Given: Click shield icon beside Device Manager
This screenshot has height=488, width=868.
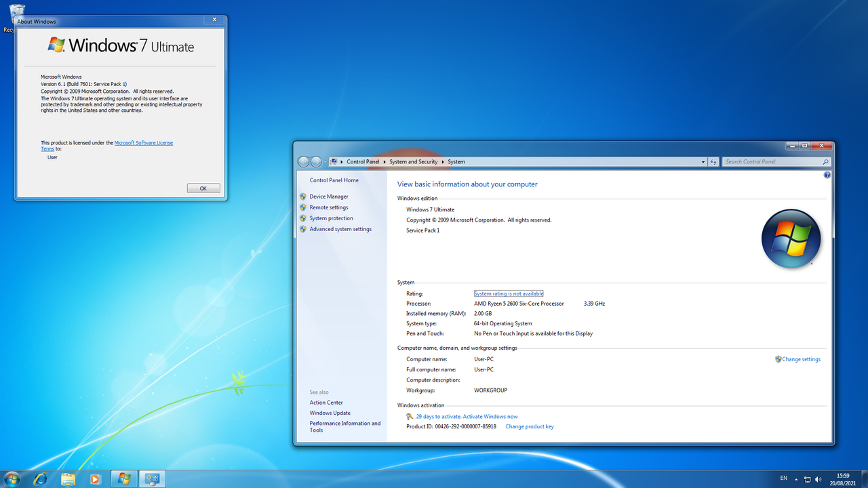Looking at the screenshot, I should pos(303,197).
